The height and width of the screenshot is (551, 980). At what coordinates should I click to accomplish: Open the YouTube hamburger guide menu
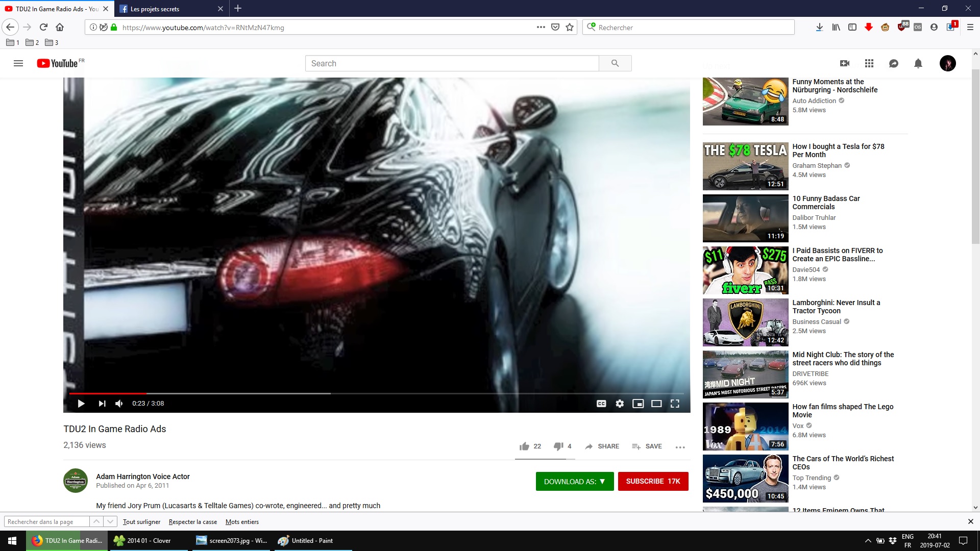(x=18, y=63)
